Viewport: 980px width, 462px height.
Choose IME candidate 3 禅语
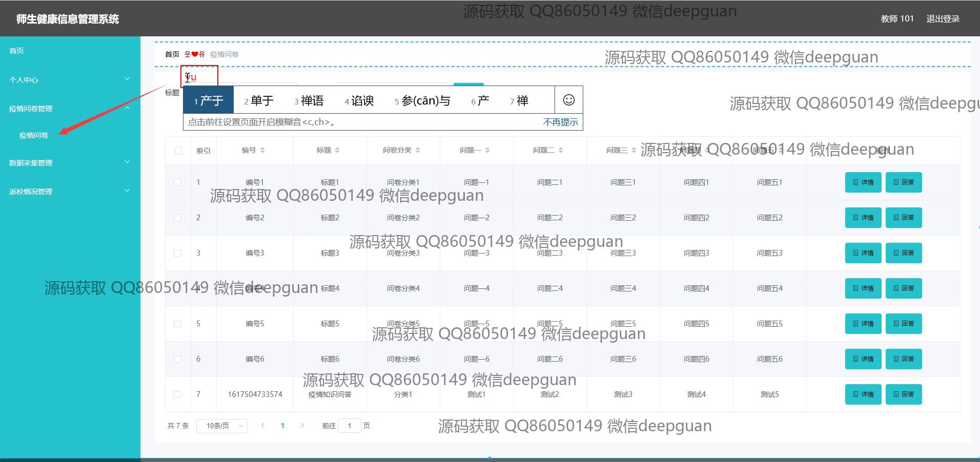pos(309,100)
